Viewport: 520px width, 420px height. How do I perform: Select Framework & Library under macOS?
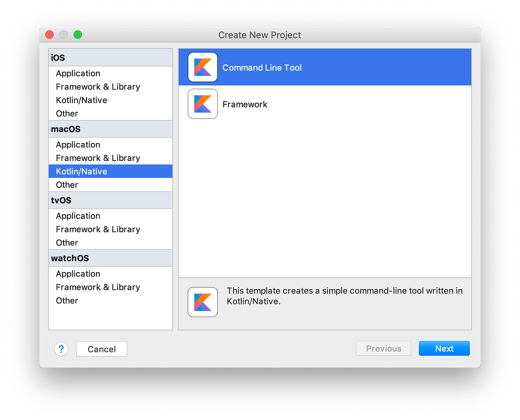(98, 158)
